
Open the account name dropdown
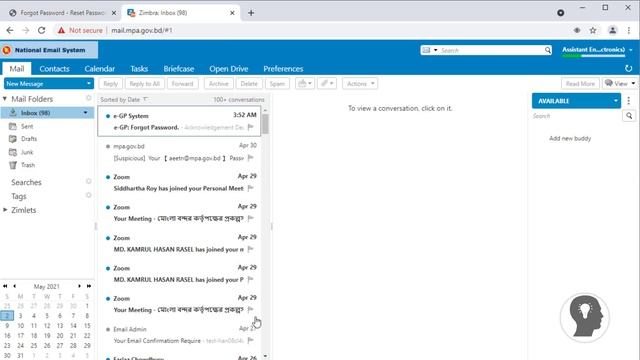pos(631,50)
